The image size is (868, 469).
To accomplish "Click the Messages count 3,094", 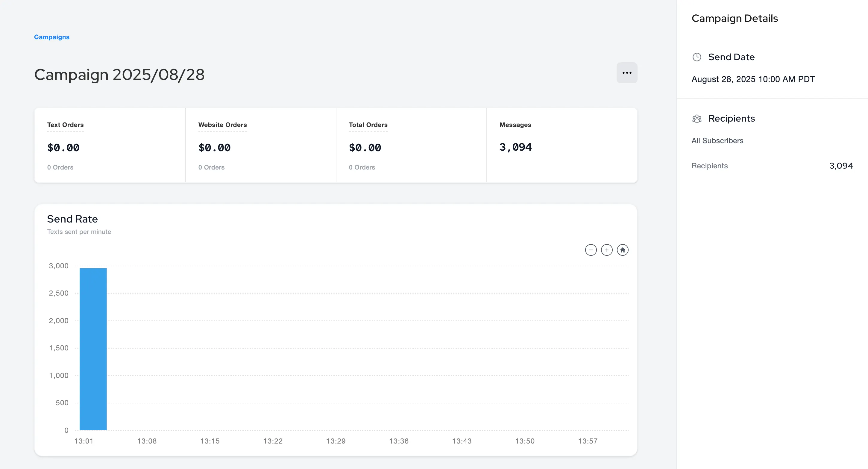I will pyautogui.click(x=515, y=147).
